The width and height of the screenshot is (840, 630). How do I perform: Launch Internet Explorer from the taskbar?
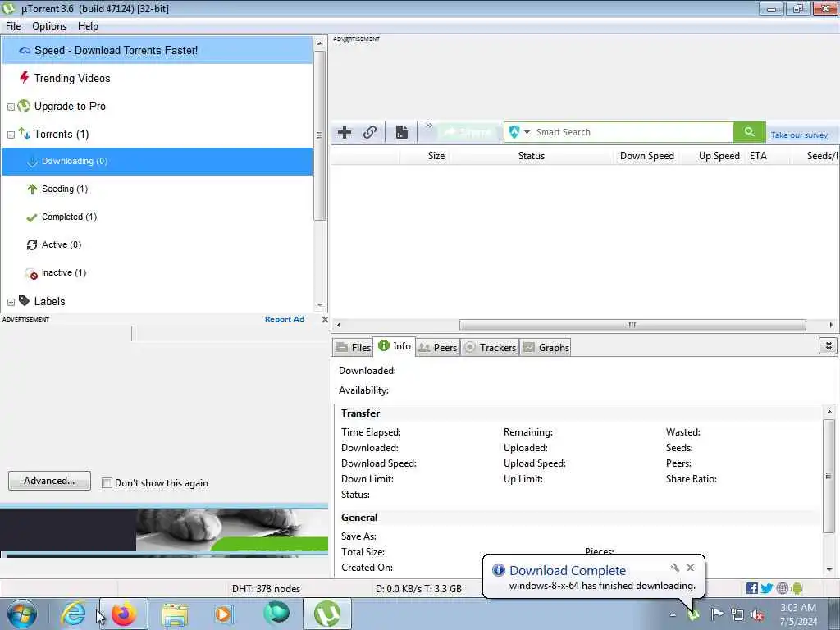point(73,614)
